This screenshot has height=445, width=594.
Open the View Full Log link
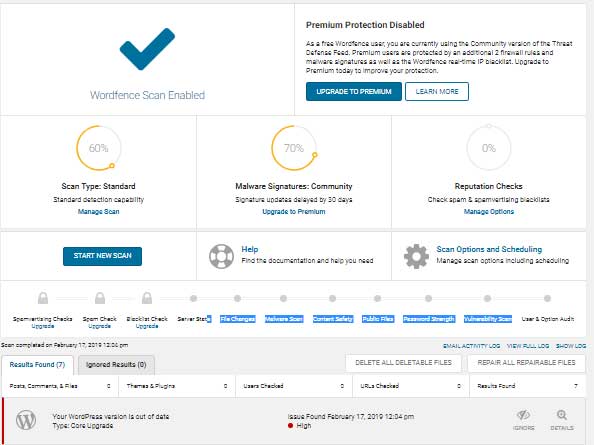[528, 346]
